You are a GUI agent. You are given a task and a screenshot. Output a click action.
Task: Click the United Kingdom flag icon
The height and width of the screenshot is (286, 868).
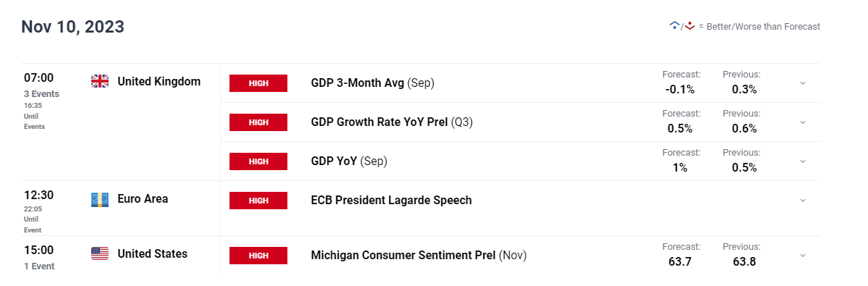pos(100,82)
